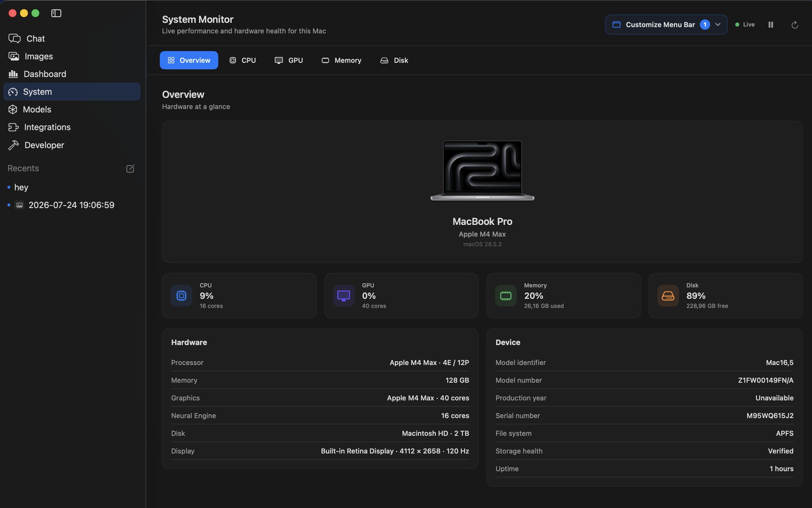Open the Developer section
The width and height of the screenshot is (812, 508).
[x=72, y=145]
